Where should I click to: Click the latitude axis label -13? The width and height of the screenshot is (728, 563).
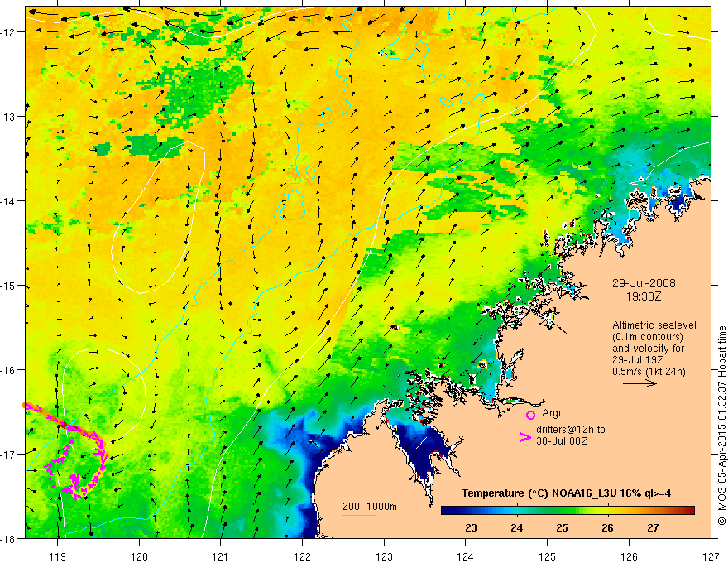(x=9, y=117)
